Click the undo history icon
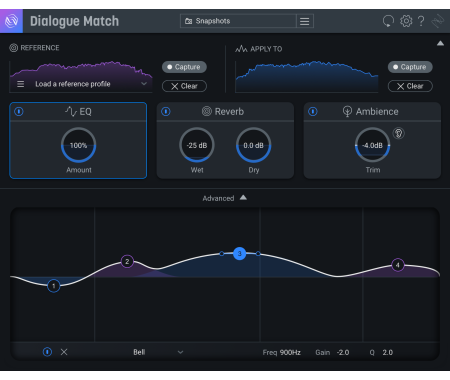The image size is (450, 380). pos(388,21)
